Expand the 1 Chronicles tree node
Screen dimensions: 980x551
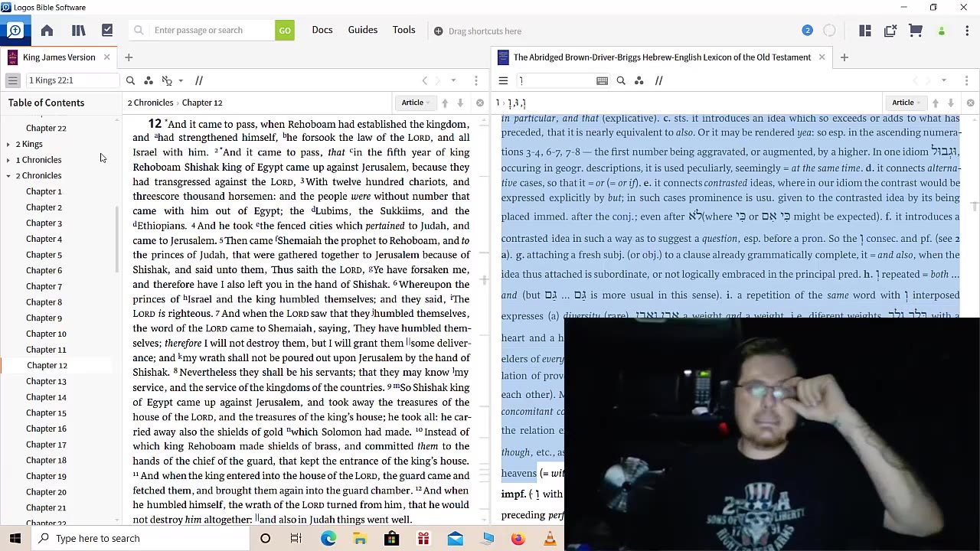[x=8, y=160]
